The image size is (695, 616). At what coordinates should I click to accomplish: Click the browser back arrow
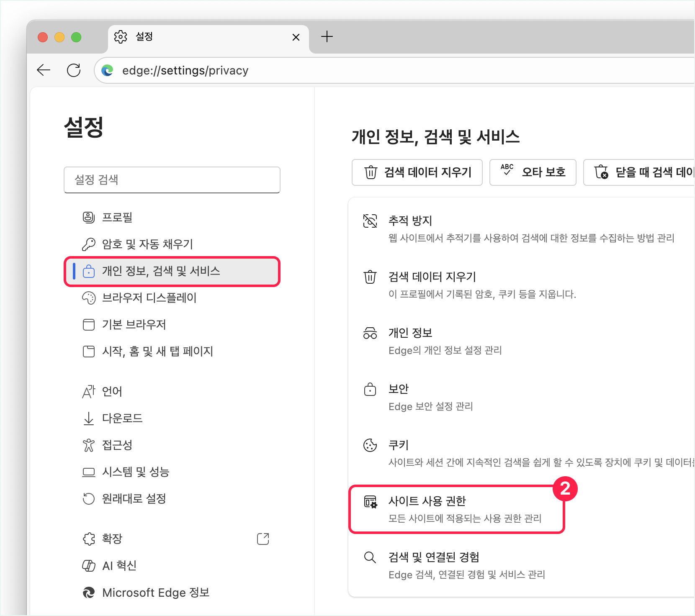click(x=44, y=70)
